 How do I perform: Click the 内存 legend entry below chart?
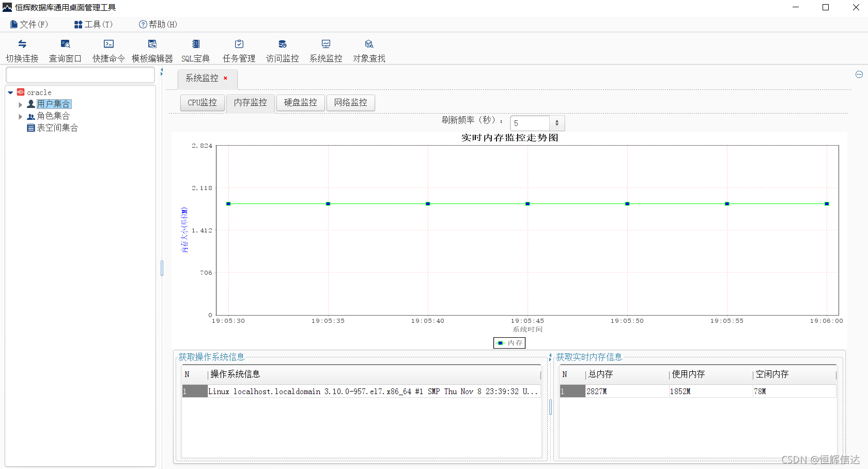tap(509, 342)
